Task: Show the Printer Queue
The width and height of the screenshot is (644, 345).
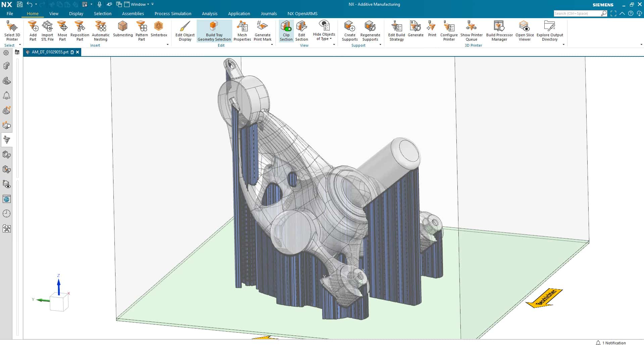Action: (x=472, y=31)
